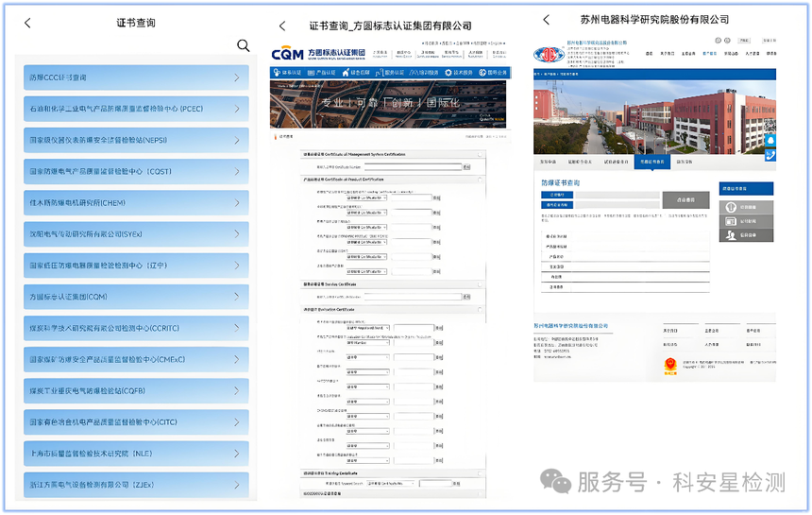The width and height of the screenshot is (812, 515).
Task: Click the globe icon of 国际业务 in CQM navbar
Action: coord(482,73)
